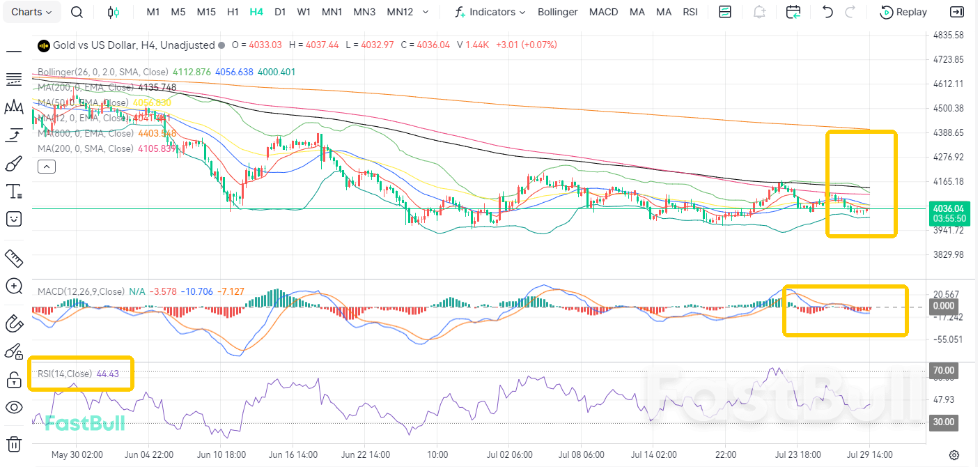Switch to MN3 timeframe
This screenshot has height=467, width=980.
click(x=364, y=12)
